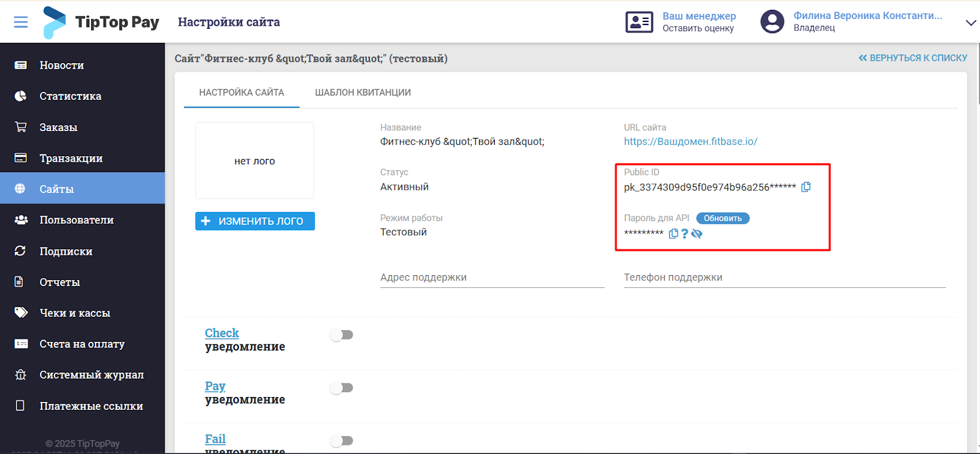Switch to the НАСТРОЙКА САЙТА tab
The width and height of the screenshot is (980, 454).
[241, 93]
